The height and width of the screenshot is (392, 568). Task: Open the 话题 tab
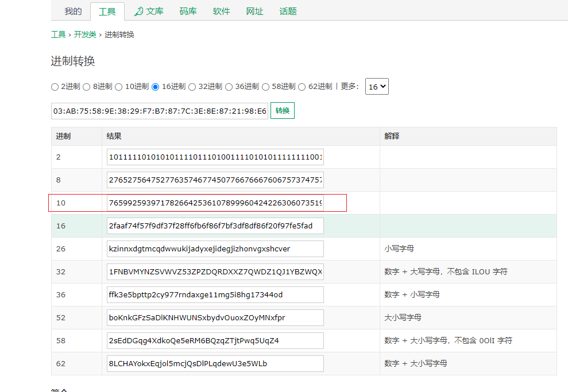click(x=288, y=11)
